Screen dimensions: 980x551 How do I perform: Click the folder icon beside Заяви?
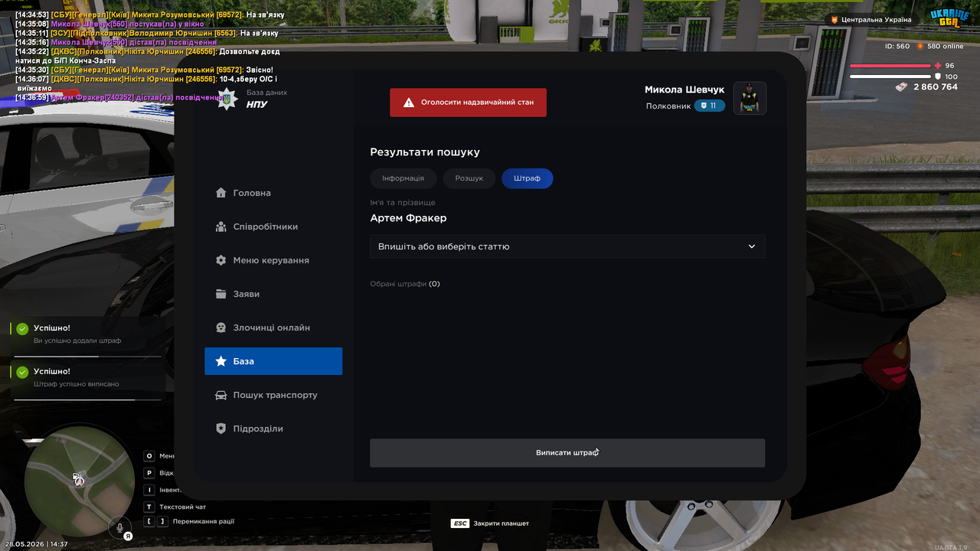tap(221, 294)
